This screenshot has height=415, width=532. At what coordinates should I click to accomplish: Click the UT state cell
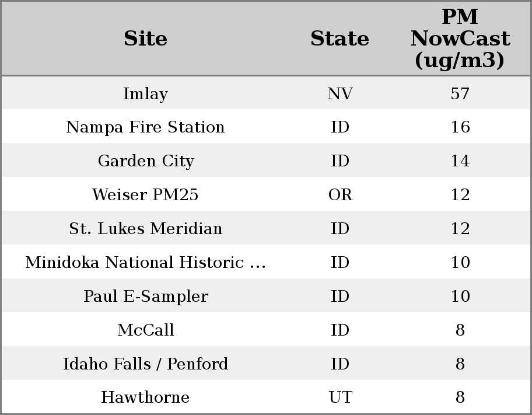click(x=339, y=397)
